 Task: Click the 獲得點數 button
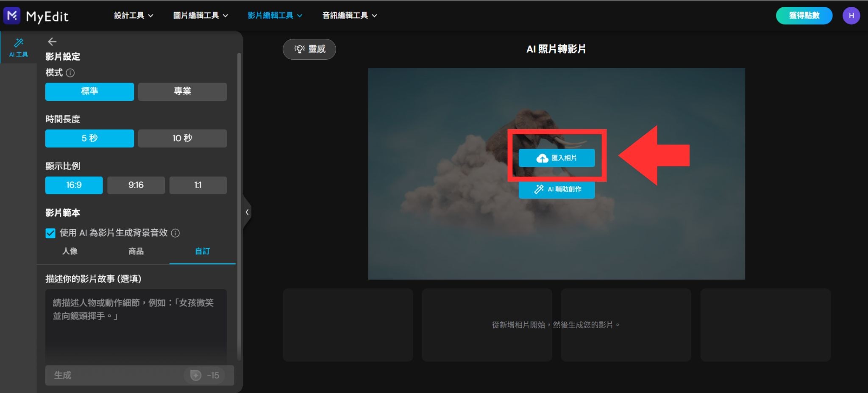804,16
